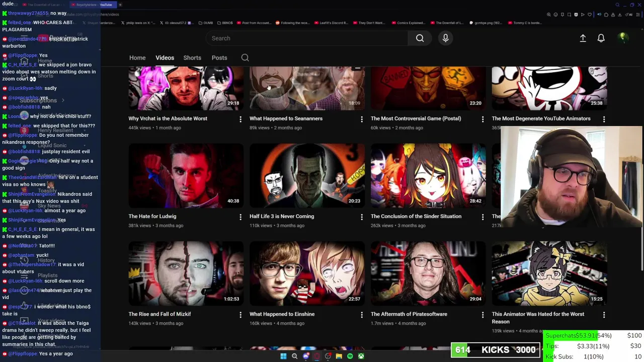Open options for This Animator Was Hated video
Screen dimensions: 644x362
tap(604, 315)
